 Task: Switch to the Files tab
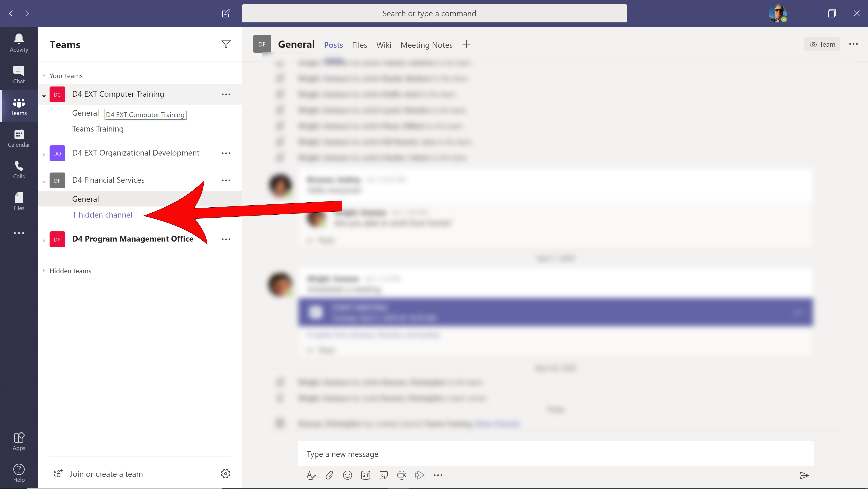coord(360,45)
